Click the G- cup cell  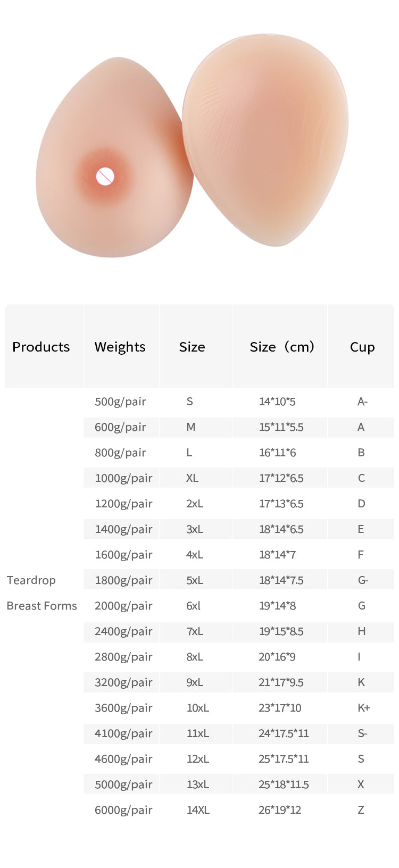(363, 580)
